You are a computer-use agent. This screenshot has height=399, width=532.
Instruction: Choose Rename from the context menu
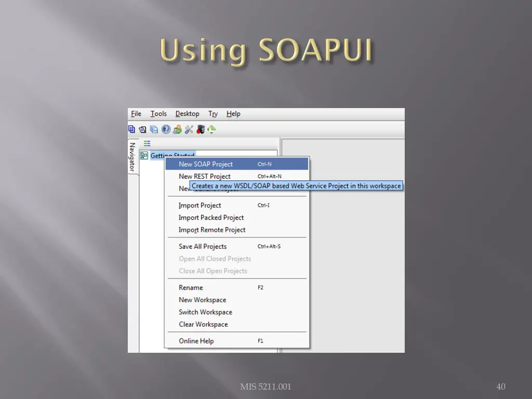pyautogui.click(x=237, y=287)
